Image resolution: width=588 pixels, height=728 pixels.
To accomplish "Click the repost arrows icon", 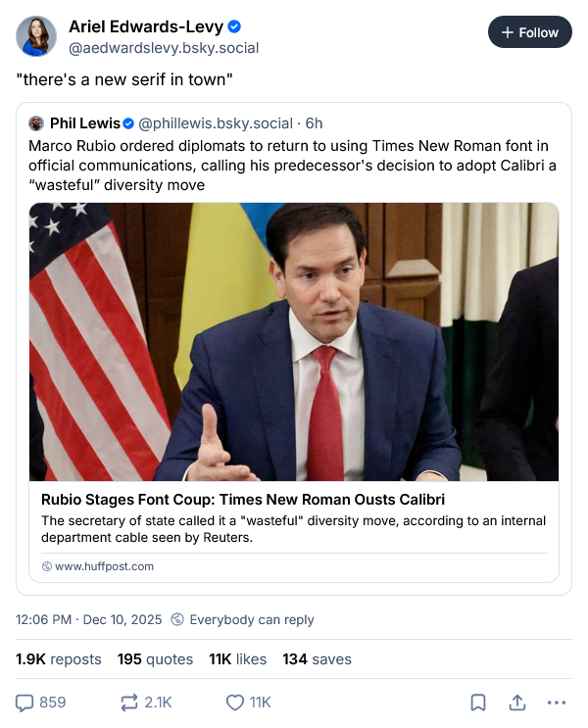I will 129,702.
